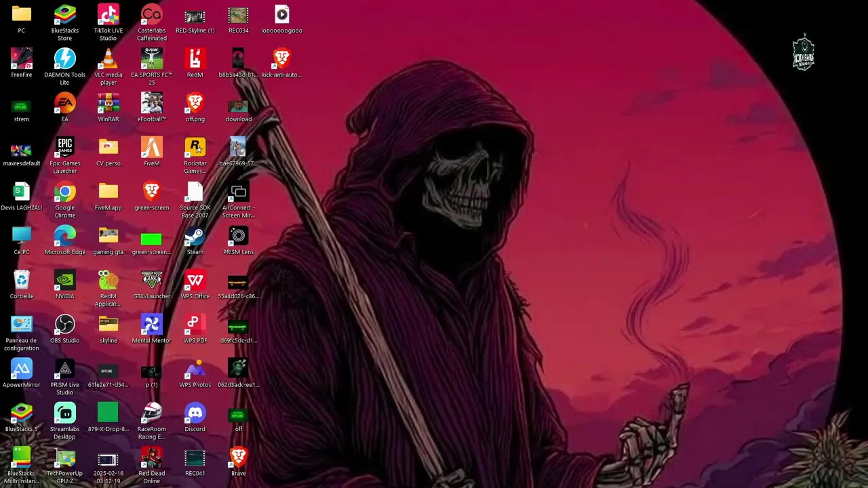
Task: Launch PRISM Live Studio
Action: (65, 369)
